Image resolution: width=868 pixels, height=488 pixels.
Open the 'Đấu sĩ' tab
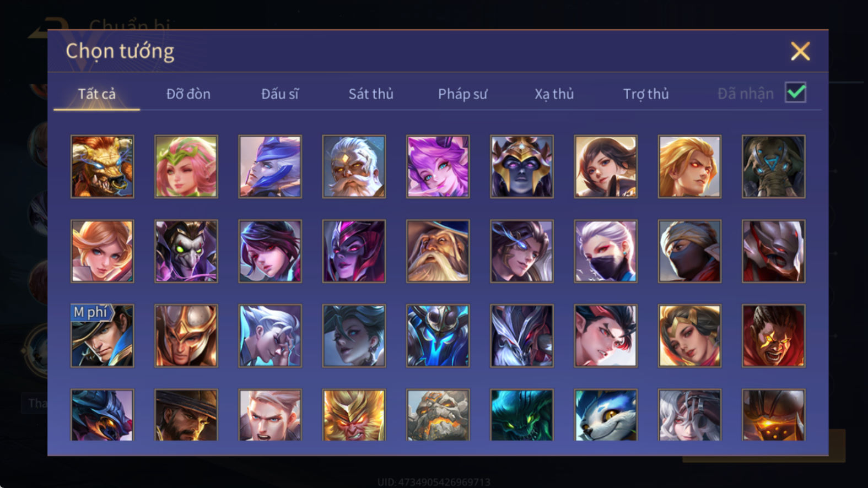pyautogui.click(x=280, y=94)
